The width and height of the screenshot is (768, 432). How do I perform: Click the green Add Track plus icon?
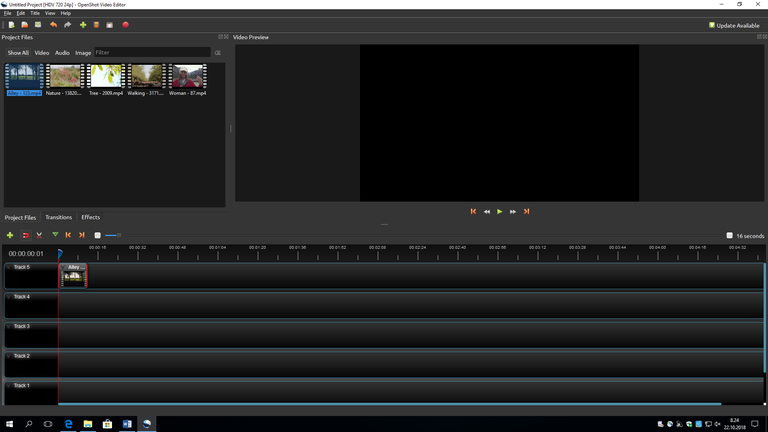(x=10, y=235)
